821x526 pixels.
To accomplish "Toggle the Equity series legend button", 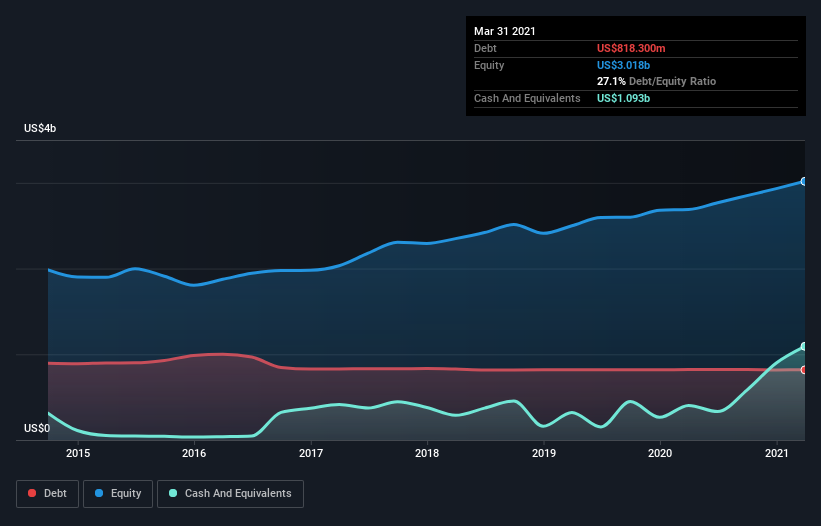I will [x=118, y=494].
